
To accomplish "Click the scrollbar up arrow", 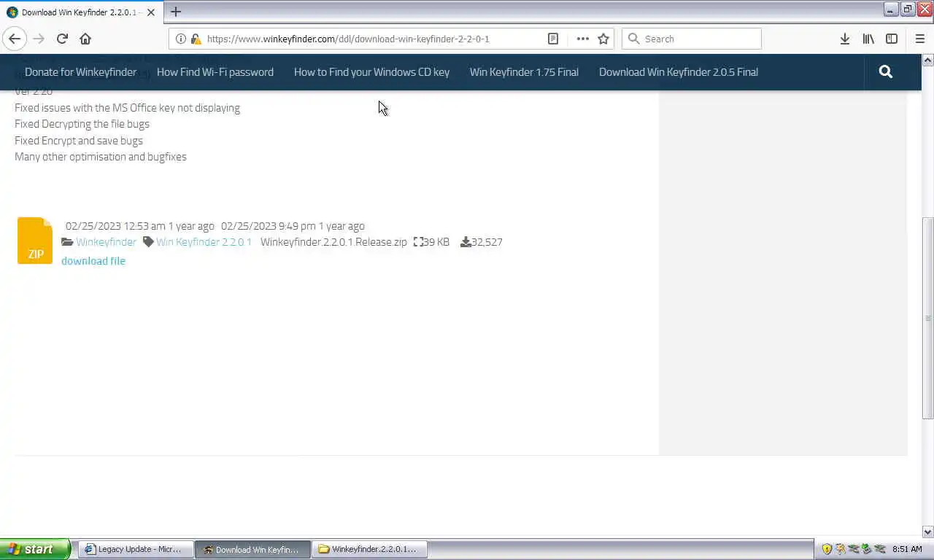I will click(x=927, y=61).
